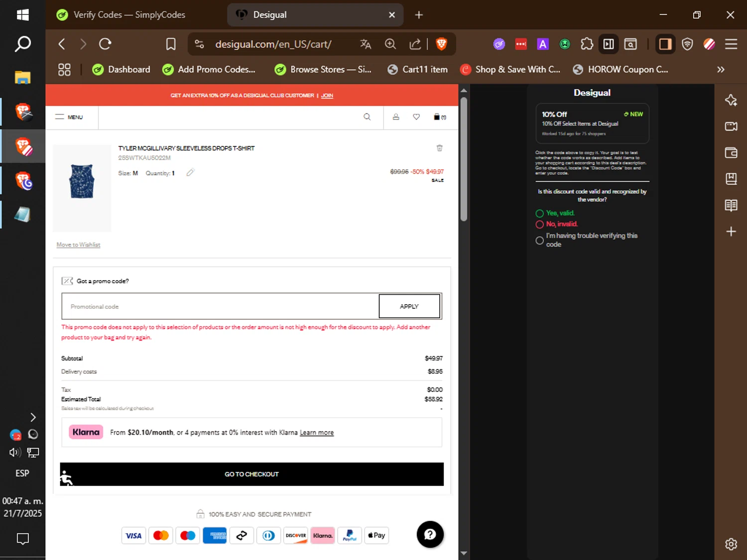Open Brave Shields lion icon
The width and height of the screenshot is (747, 560).
click(x=441, y=44)
